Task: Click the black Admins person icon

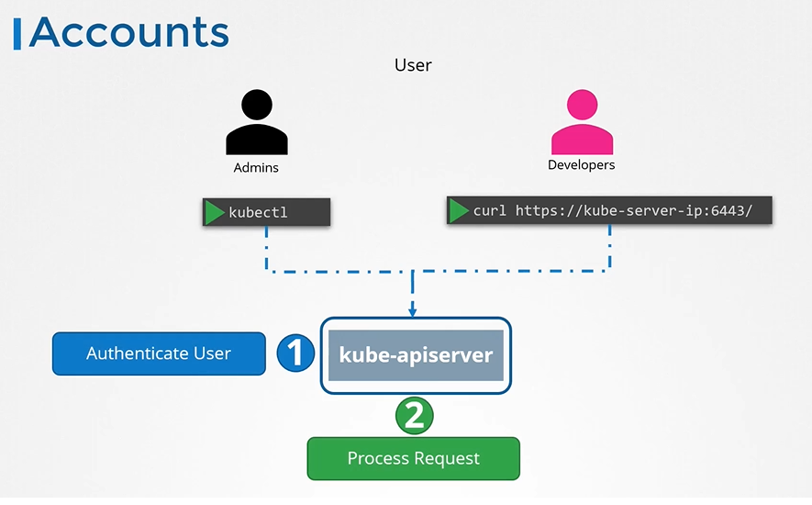Action: (257, 123)
